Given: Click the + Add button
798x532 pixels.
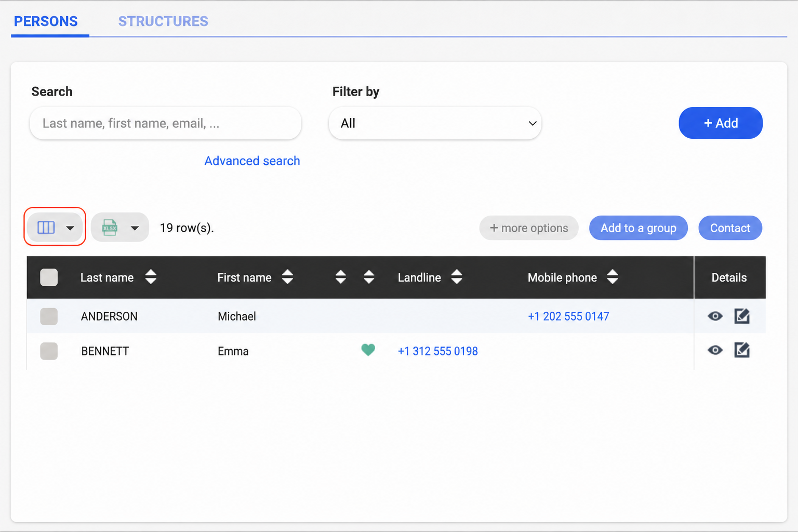Looking at the screenshot, I should tap(721, 123).
